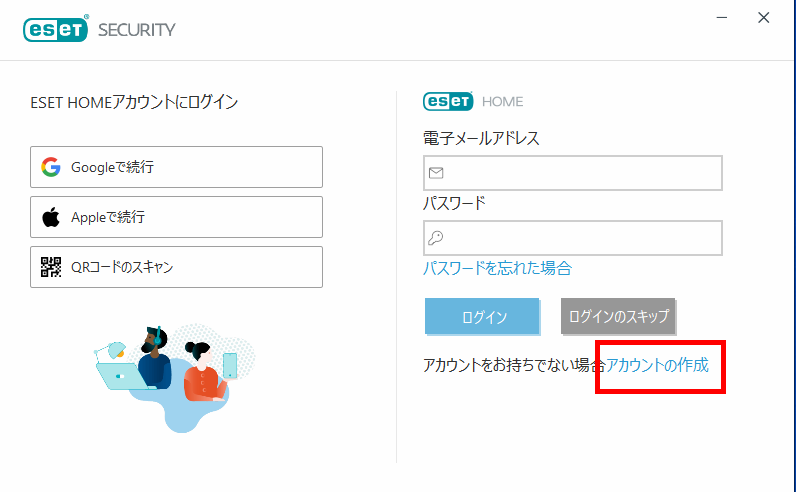
Task: Open the アカウントの作成 link
Action: click(657, 365)
